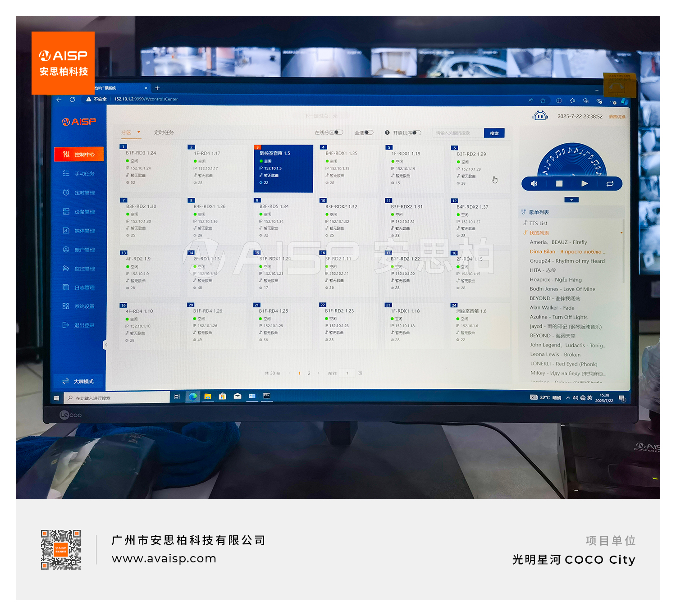Click the previous page arrow in pagination
The height and width of the screenshot is (616, 676).
(x=290, y=373)
